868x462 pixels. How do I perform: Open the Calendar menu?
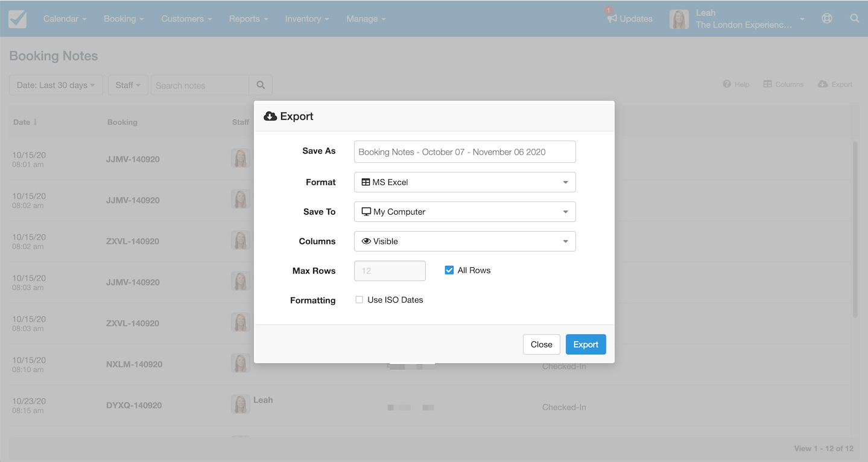pos(65,19)
